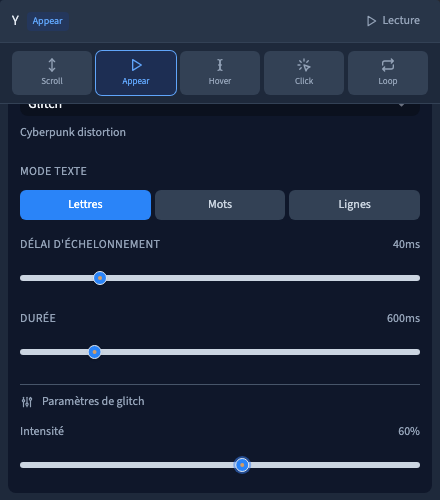Click the 40ms stagger delay value

406,244
